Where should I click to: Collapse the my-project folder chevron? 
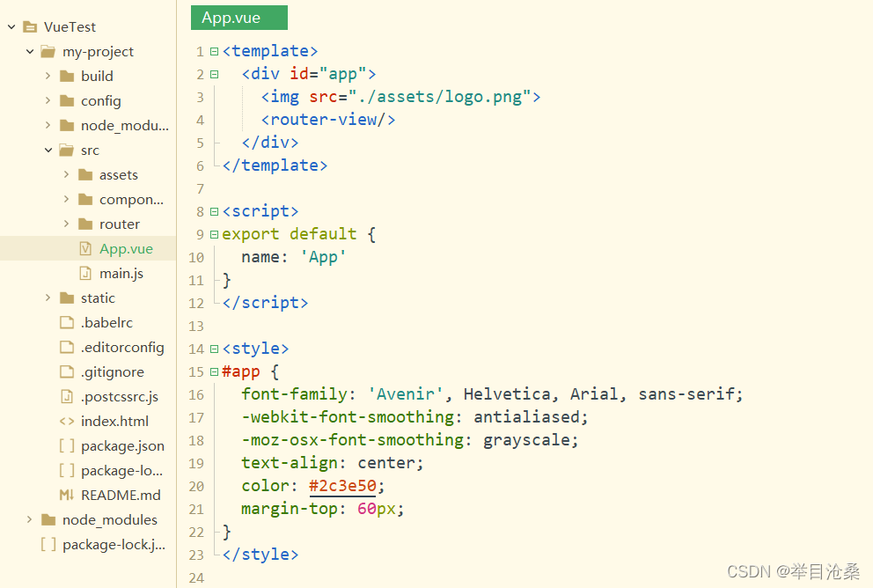(x=30, y=51)
